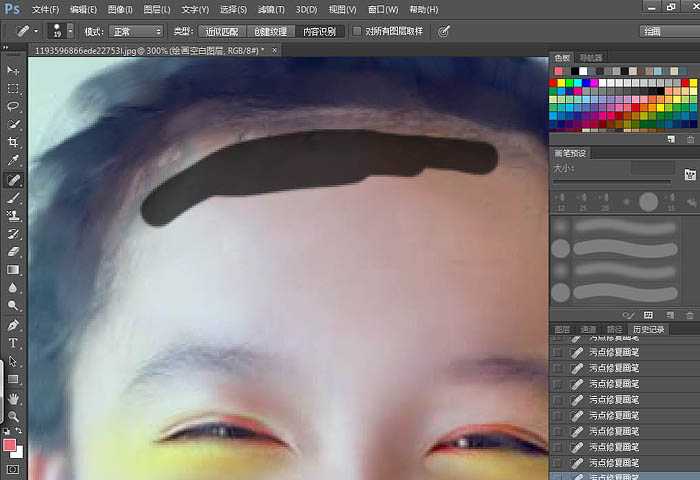This screenshot has width=700, height=480.
Task: Select the Blur (water drop) tool
Action: (x=13, y=288)
